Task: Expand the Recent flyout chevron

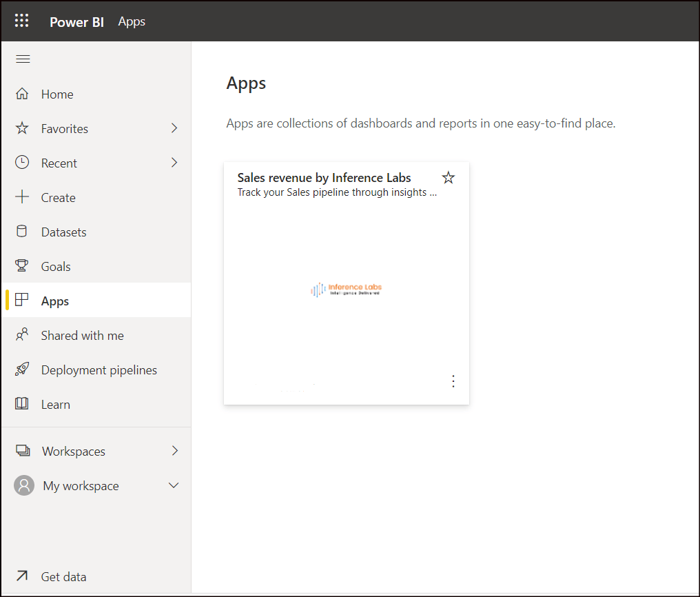Action: click(174, 163)
